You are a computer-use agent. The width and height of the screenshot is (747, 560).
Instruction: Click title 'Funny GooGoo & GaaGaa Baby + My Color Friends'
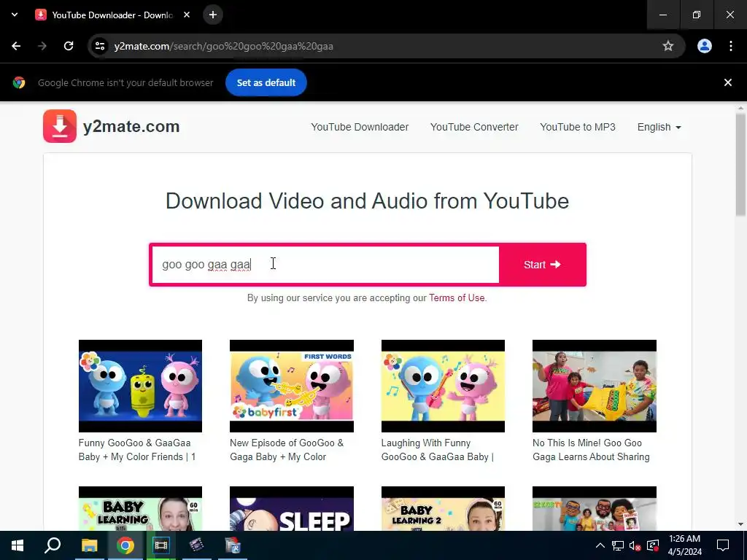click(x=137, y=450)
